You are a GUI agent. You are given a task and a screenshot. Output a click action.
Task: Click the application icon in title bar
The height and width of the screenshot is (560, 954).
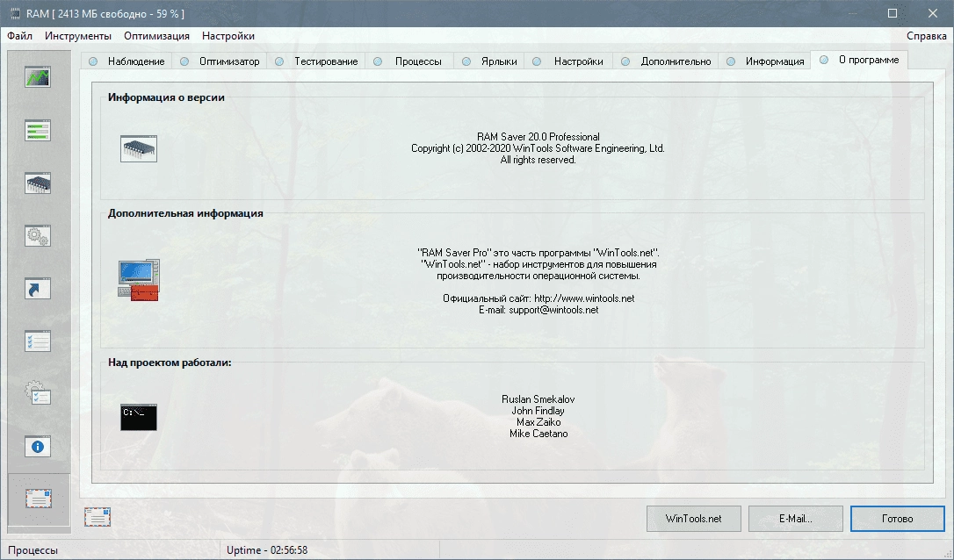click(x=15, y=13)
